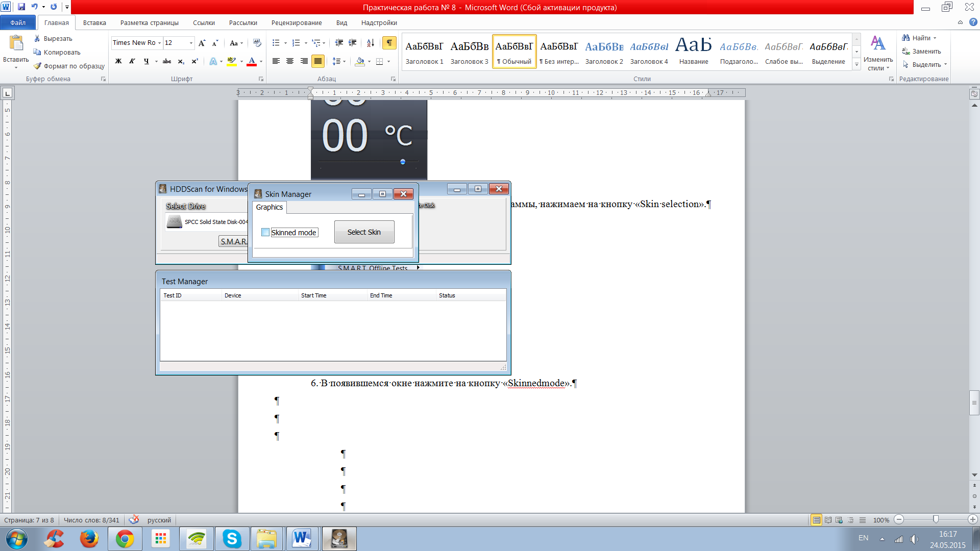Decrease paragraph indent
The width and height of the screenshot is (980, 551).
(x=339, y=43)
